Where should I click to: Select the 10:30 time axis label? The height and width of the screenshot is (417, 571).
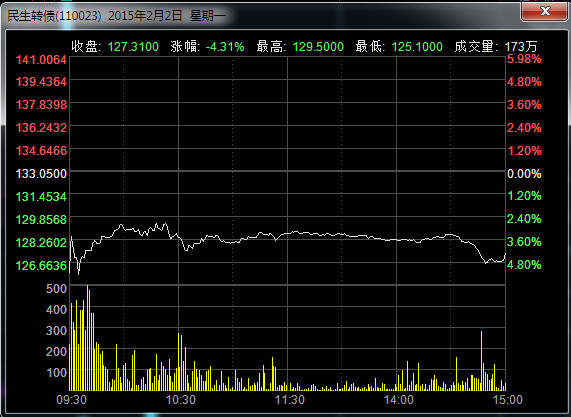181,400
